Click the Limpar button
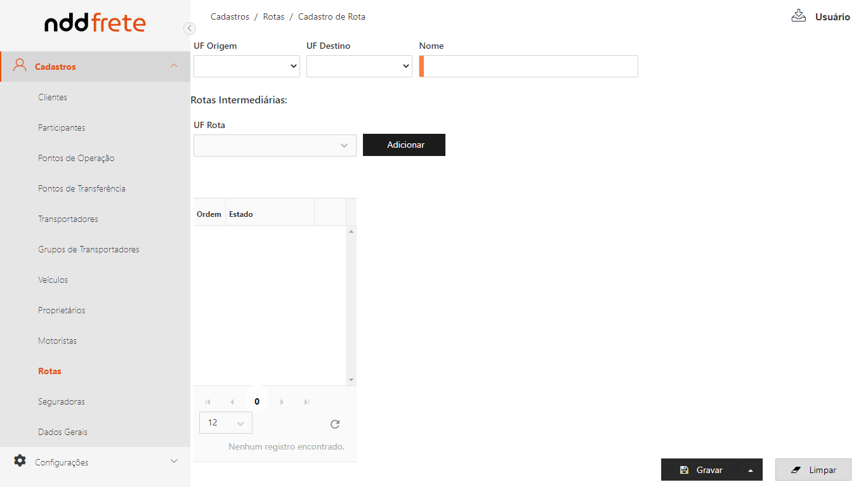This screenshot has height=487, width=868. [x=813, y=470]
